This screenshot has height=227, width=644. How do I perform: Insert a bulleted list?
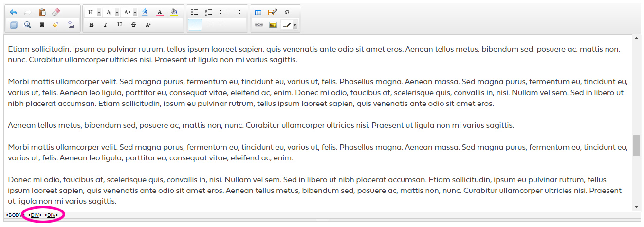point(195,12)
